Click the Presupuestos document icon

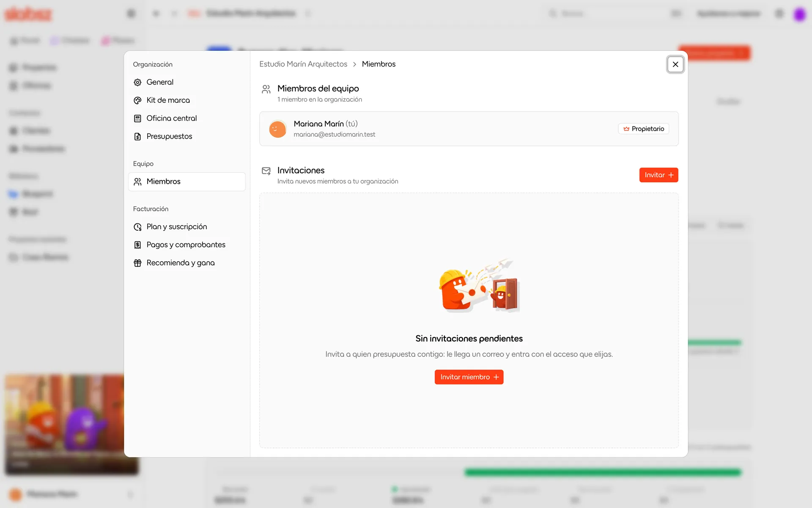pos(137,136)
